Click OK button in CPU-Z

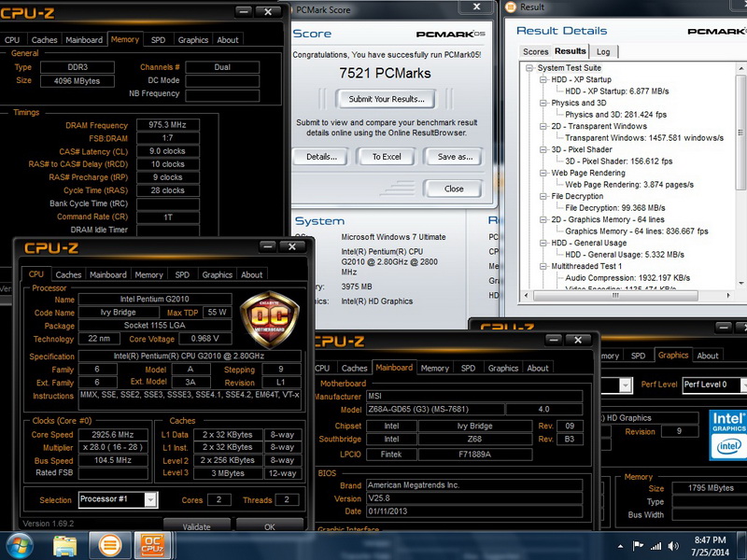pos(270,526)
